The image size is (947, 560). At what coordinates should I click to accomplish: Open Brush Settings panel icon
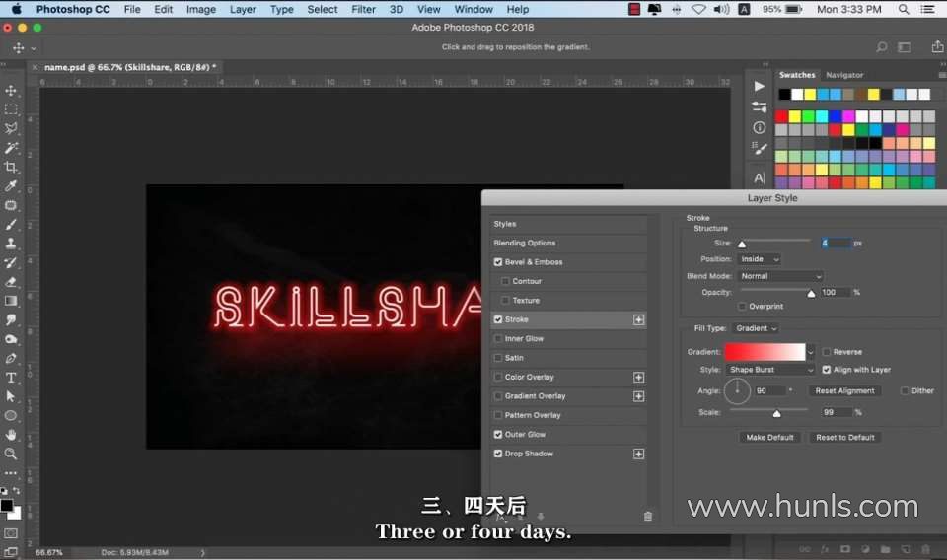pos(760,148)
